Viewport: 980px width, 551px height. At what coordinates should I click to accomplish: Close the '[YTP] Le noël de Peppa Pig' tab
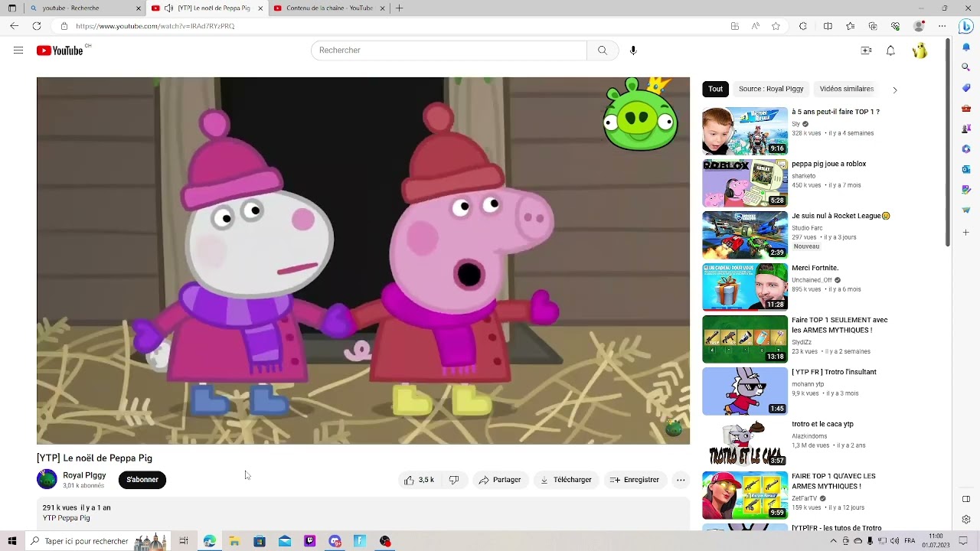pos(261,8)
